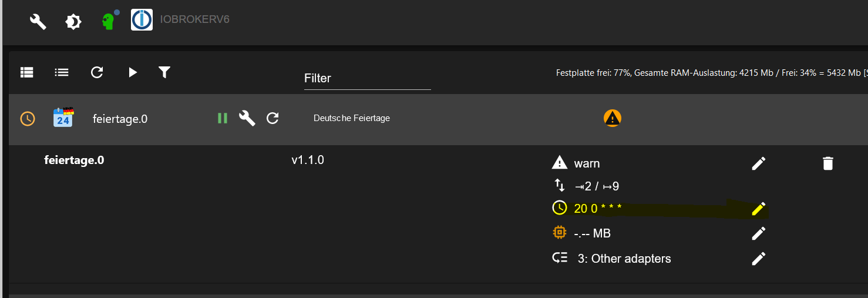
Task: Delete the feiertage.0 instance
Action: pos(827,163)
